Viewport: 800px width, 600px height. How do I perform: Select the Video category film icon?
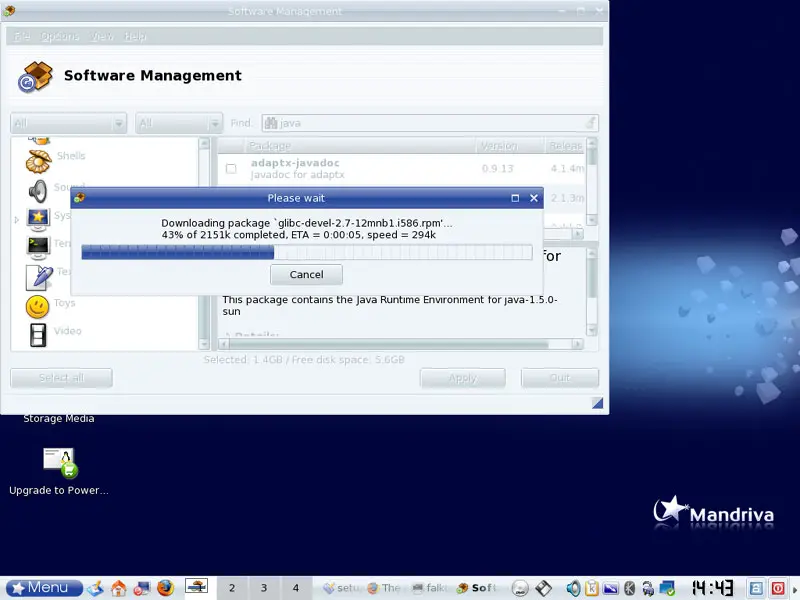(x=38, y=335)
